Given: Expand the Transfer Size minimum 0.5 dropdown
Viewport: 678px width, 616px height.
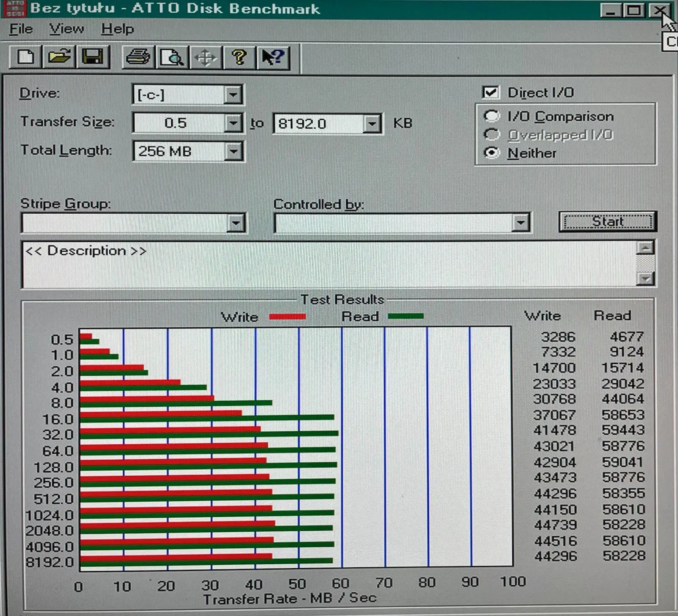Looking at the screenshot, I should click(233, 123).
